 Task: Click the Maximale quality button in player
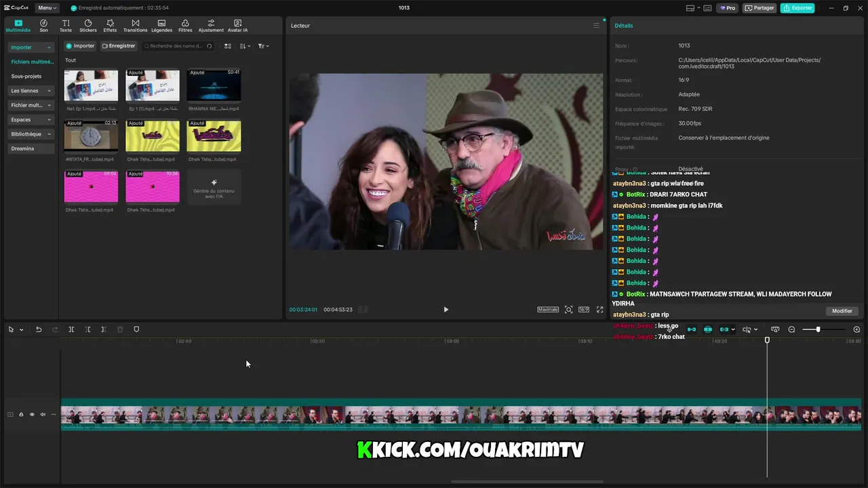(x=548, y=309)
